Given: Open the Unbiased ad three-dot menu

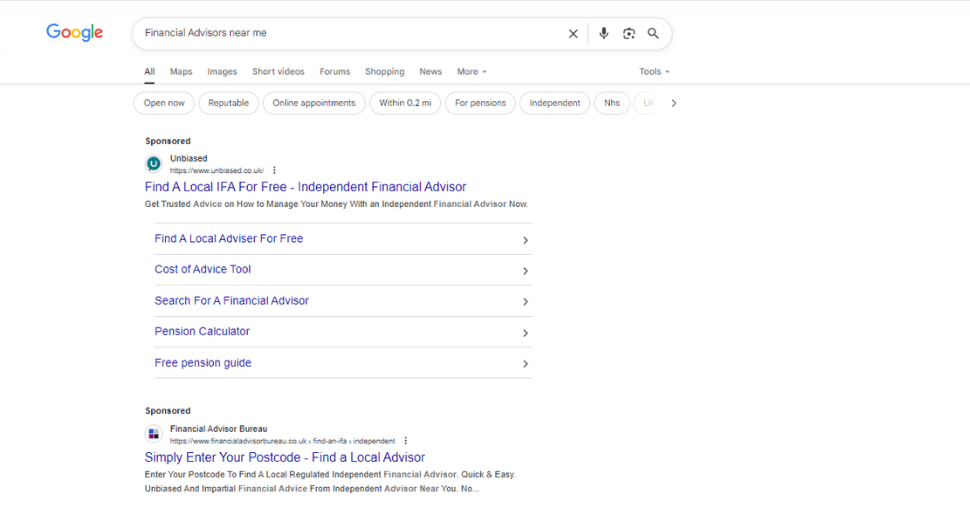Looking at the screenshot, I should point(274,171).
